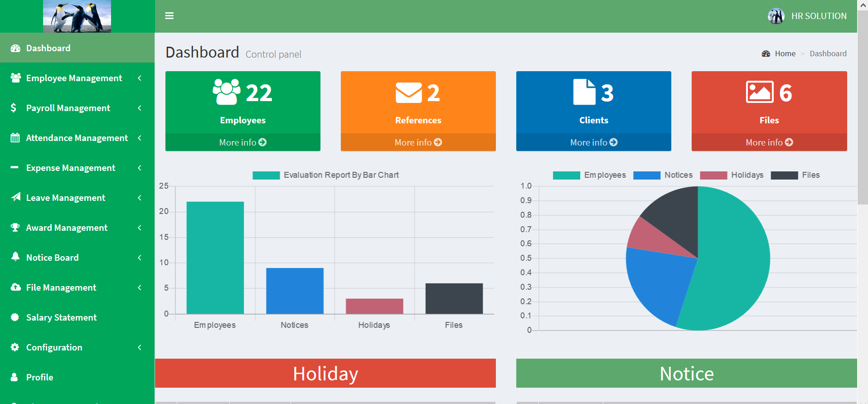Toggle the hamburger sidebar menu icon
Viewport: 868px width, 404px height.
tap(169, 16)
